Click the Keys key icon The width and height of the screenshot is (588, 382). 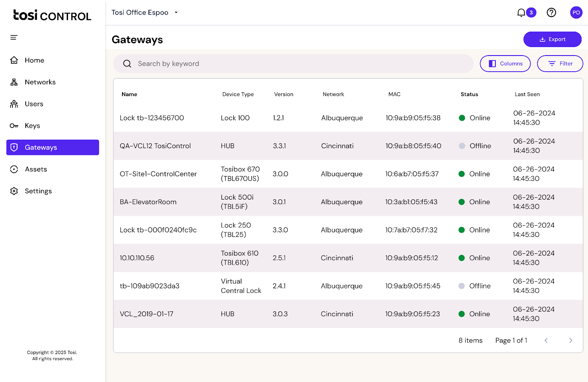coord(14,126)
